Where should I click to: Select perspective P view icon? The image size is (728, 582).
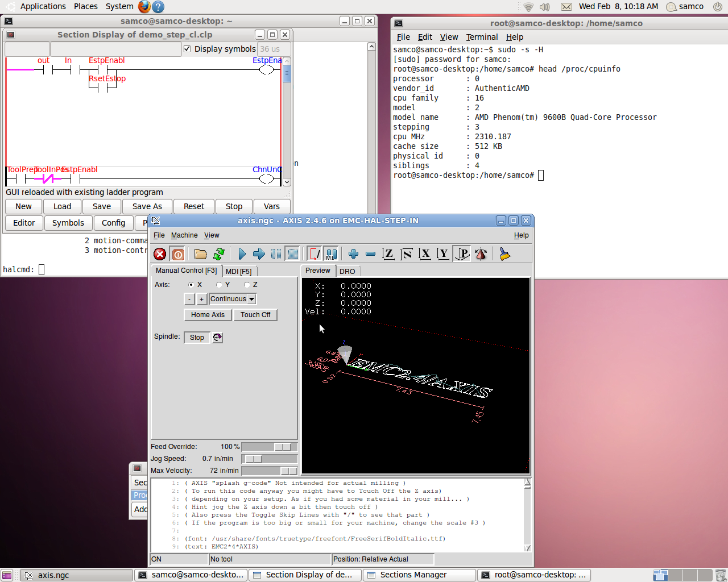[x=462, y=254]
